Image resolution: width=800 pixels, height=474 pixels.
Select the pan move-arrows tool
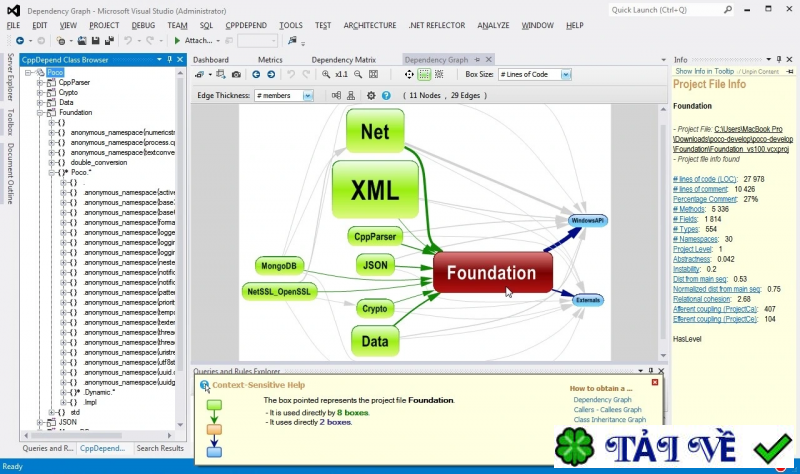pos(409,74)
